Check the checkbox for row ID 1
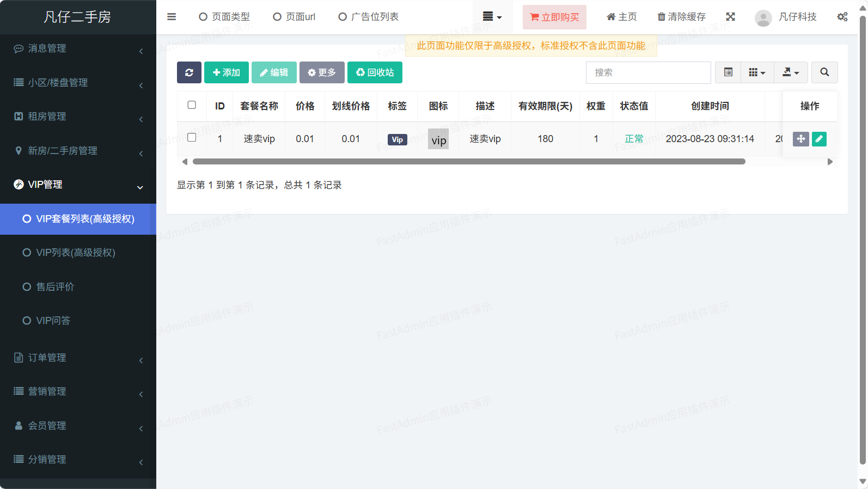The height and width of the screenshot is (489, 868). click(x=192, y=138)
